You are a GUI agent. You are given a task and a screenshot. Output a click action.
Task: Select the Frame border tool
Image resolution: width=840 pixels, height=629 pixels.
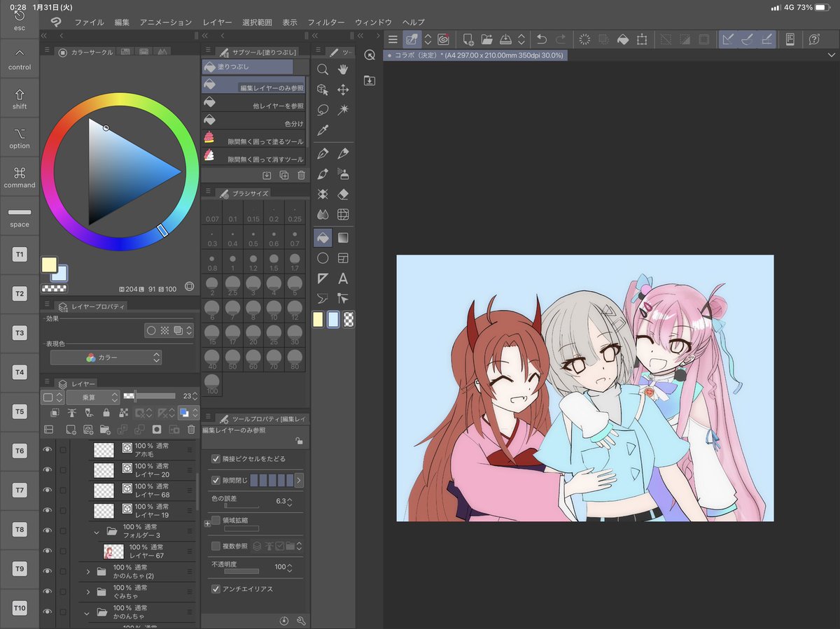coord(343,258)
